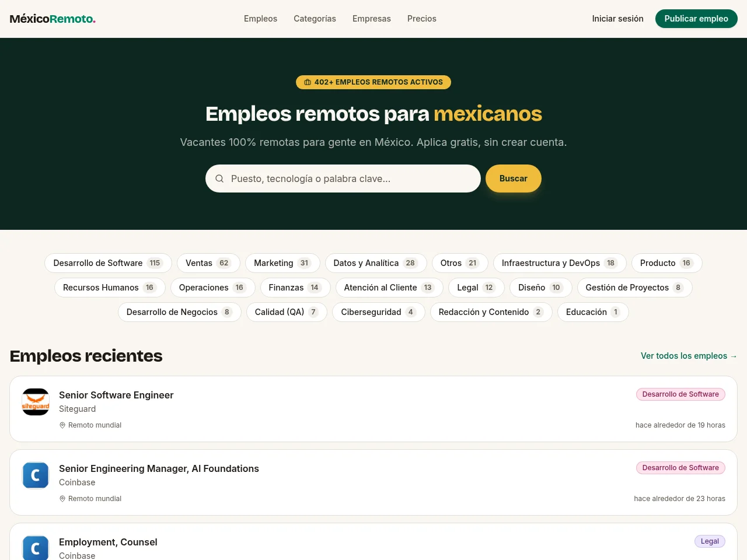Click the magnifier icon in search box

(x=219, y=178)
